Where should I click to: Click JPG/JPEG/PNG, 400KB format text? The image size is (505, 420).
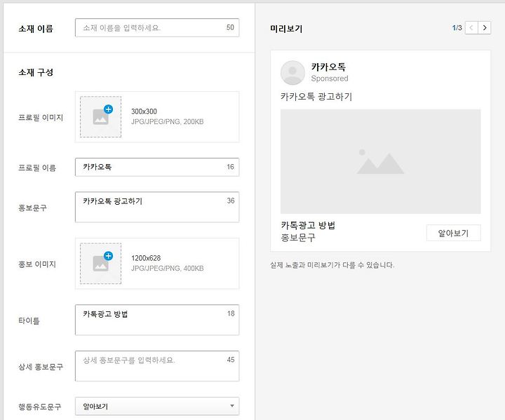tap(168, 269)
